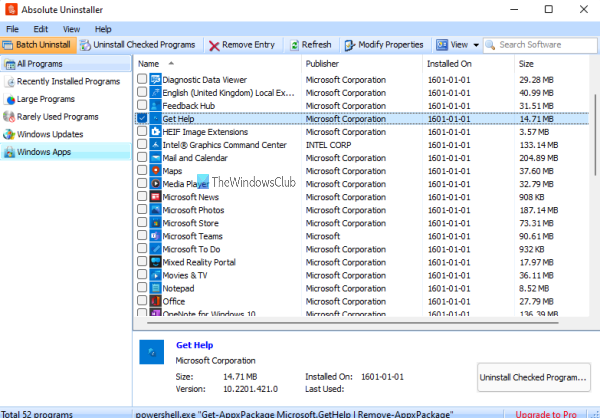Click the Batch Uninstall toolbar button

tap(38, 45)
